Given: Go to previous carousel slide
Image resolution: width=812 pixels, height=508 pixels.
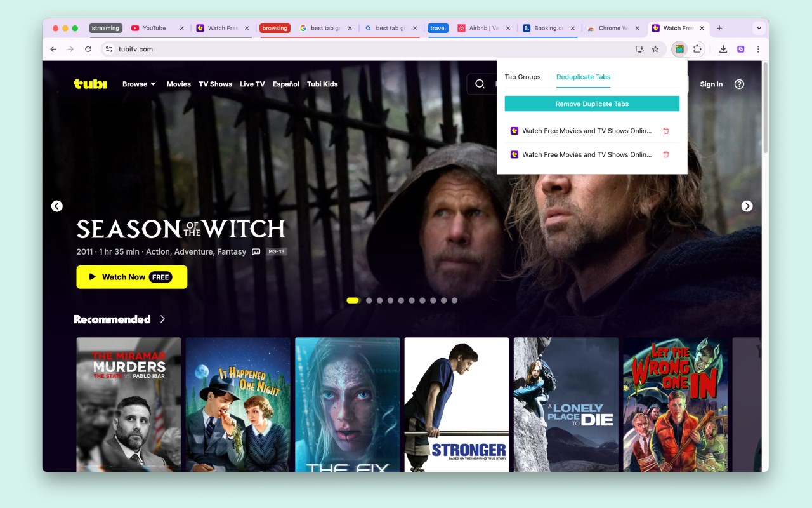Looking at the screenshot, I should click(x=57, y=206).
